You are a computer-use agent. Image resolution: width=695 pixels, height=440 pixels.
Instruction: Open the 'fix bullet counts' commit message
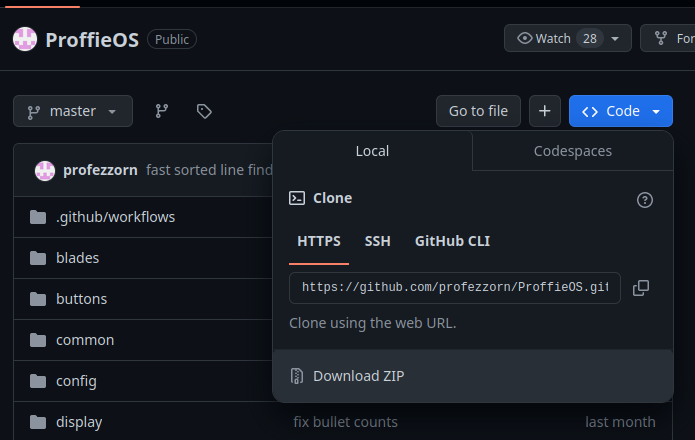[x=345, y=422]
